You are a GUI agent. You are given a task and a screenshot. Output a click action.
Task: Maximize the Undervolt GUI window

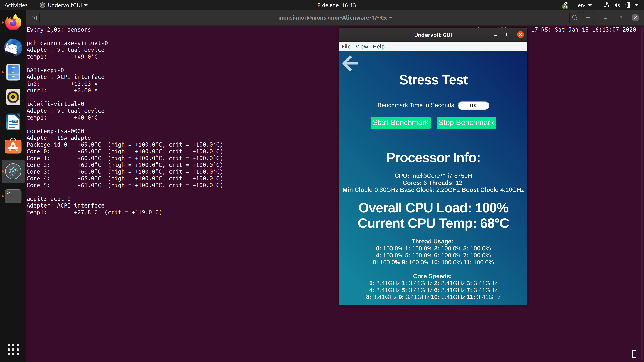[x=508, y=35]
